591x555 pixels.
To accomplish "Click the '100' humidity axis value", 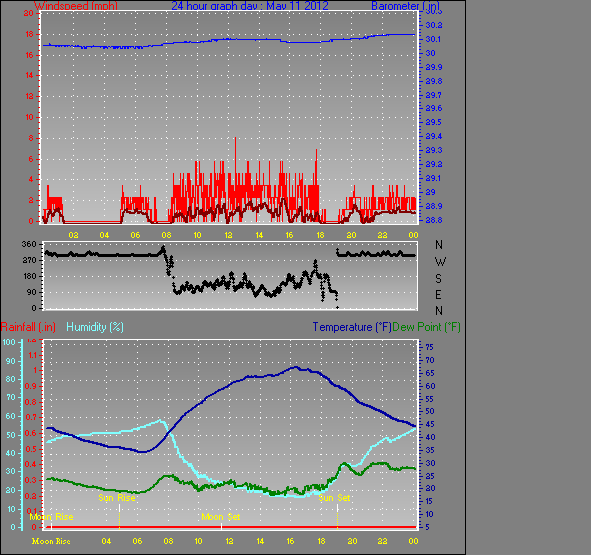I will tap(9, 342).
